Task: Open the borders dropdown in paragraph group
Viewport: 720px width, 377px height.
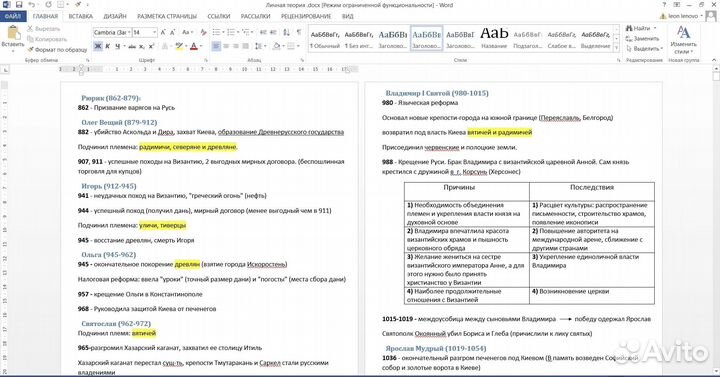Action: point(298,46)
